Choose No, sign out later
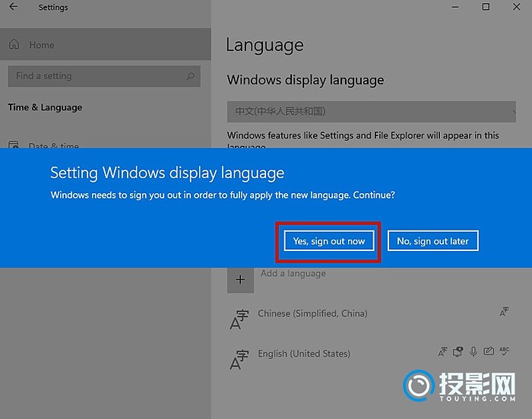532x419 pixels. click(x=433, y=241)
